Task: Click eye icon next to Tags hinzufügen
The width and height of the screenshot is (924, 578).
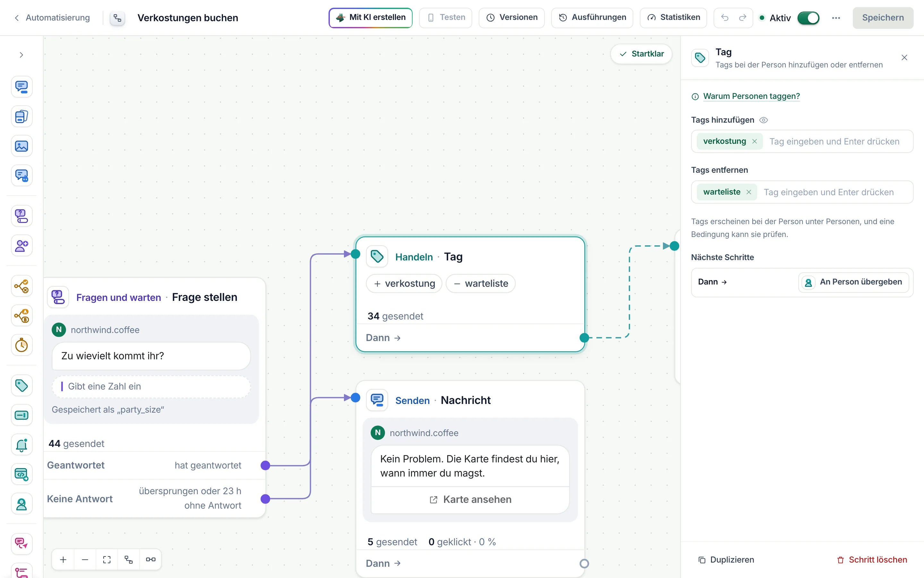Action: pos(764,120)
